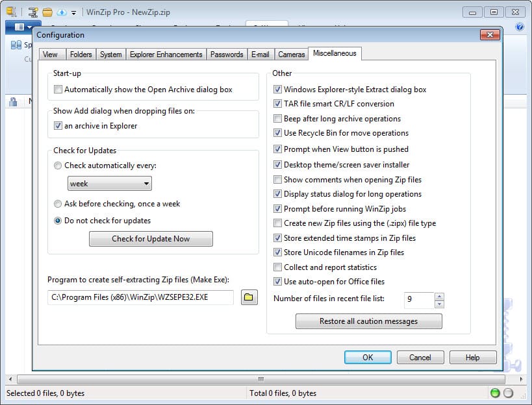Click the open archive folder icon in toolbar
The width and height of the screenshot is (532, 405).
pos(46,12)
